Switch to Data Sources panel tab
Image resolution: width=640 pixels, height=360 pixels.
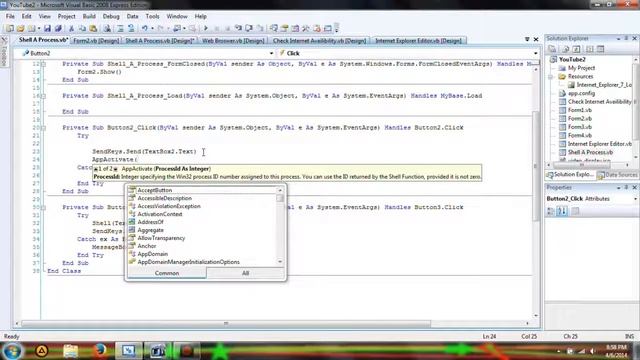(x=617, y=175)
